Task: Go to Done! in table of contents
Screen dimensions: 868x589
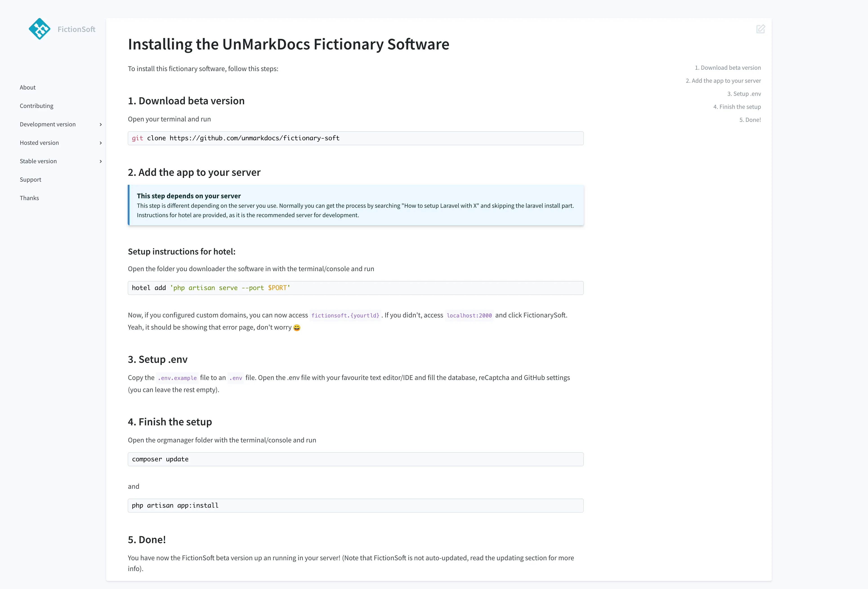Action: click(750, 120)
